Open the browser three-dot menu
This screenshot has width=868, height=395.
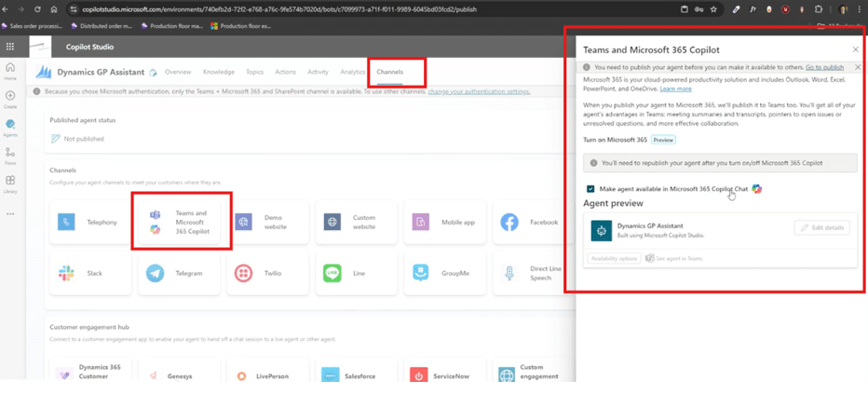coord(859,9)
